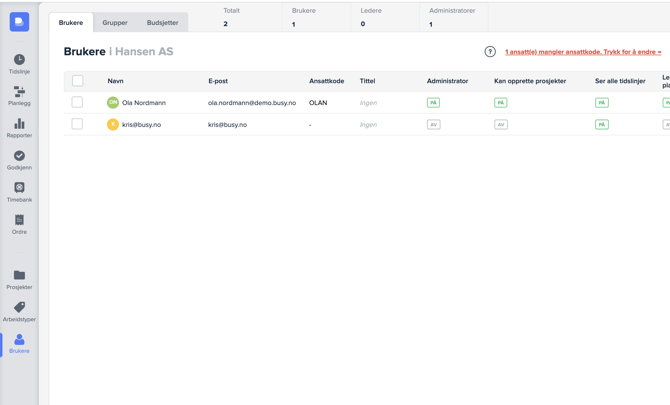Toggle Kan opprette prosjekter for kris@busy.no
The image size is (670, 405).
pos(501,125)
